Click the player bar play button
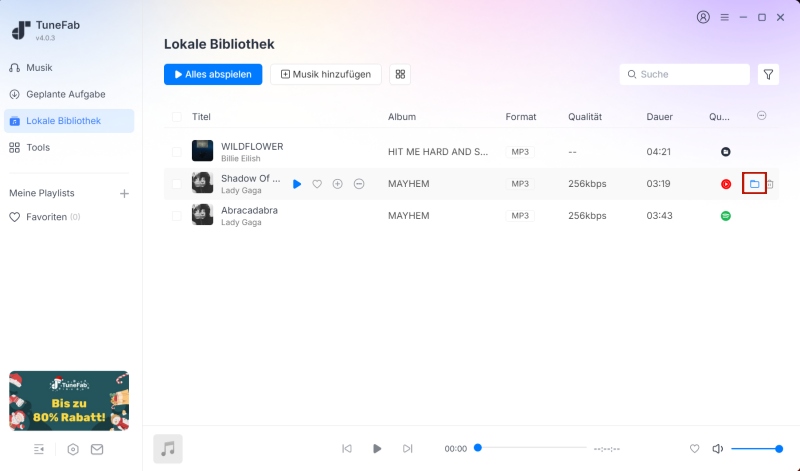Viewport: 800px width, 471px height. click(x=377, y=449)
